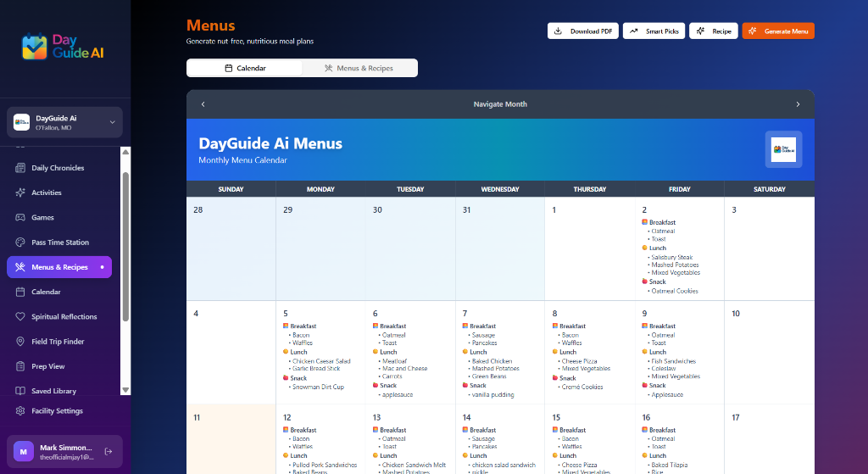Click Chicken Sandwich Melt on day 13
Screen dimensions: 868x474
coord(414,466)
